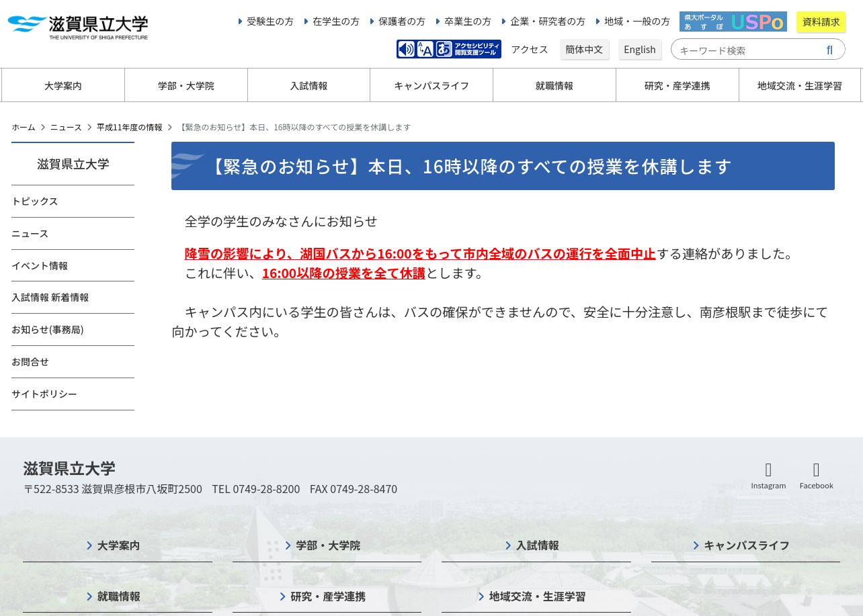Click the 滋賀県立大学 sidebar heading
The height and width of the screenshot is (616, 863).
[73, 164]
